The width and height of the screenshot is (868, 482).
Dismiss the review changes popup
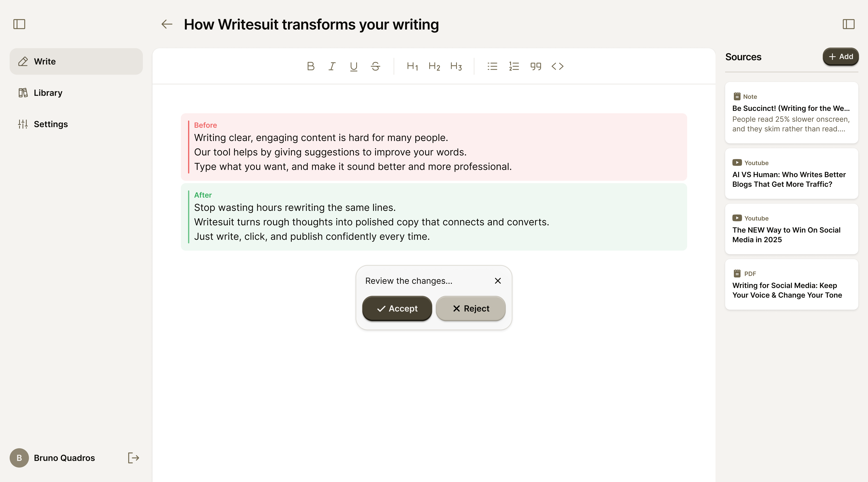tap(498, 281)
